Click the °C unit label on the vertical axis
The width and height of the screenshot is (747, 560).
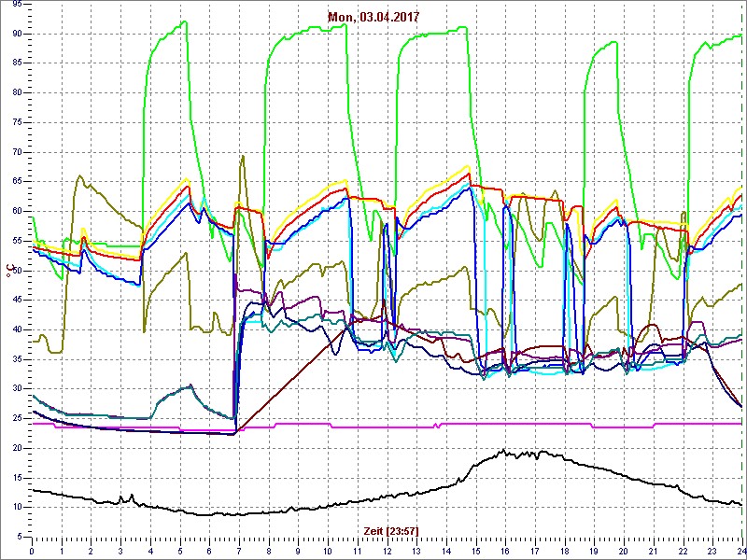(8, 272)
